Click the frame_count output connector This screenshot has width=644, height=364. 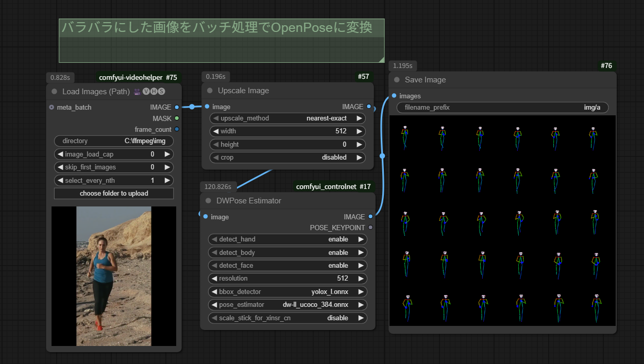[x=177, y=129]
